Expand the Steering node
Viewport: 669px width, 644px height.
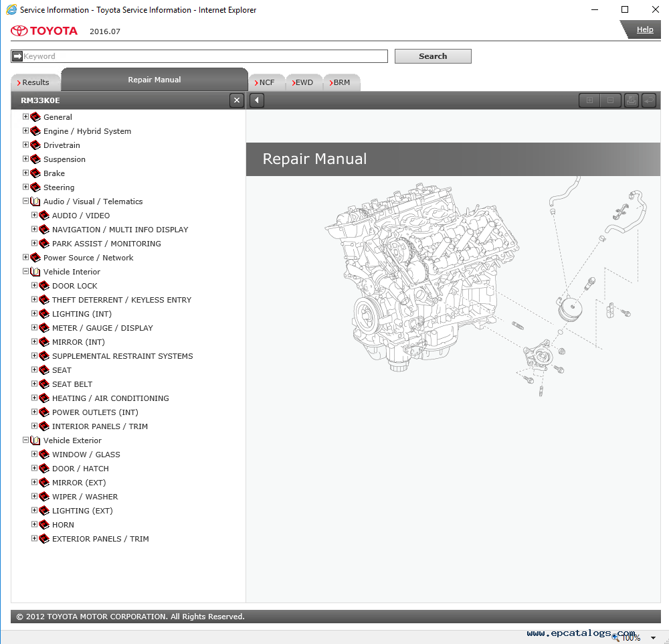[25, 187]
